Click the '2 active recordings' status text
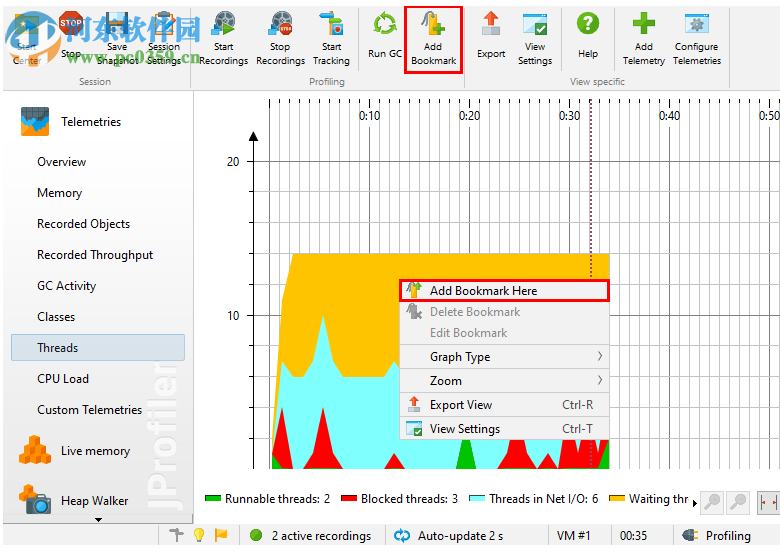This screenshot has width=780, height=558. tap(321, 536)
